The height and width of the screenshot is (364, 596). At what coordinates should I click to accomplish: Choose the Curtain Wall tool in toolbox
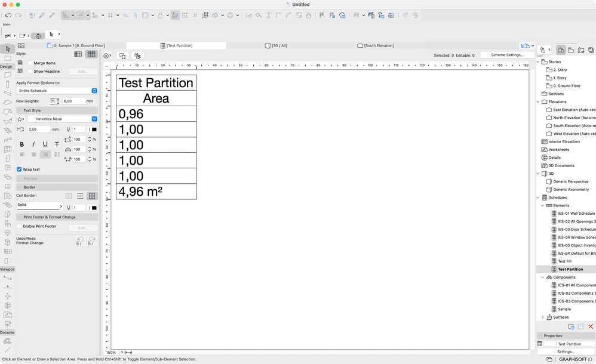8,149
